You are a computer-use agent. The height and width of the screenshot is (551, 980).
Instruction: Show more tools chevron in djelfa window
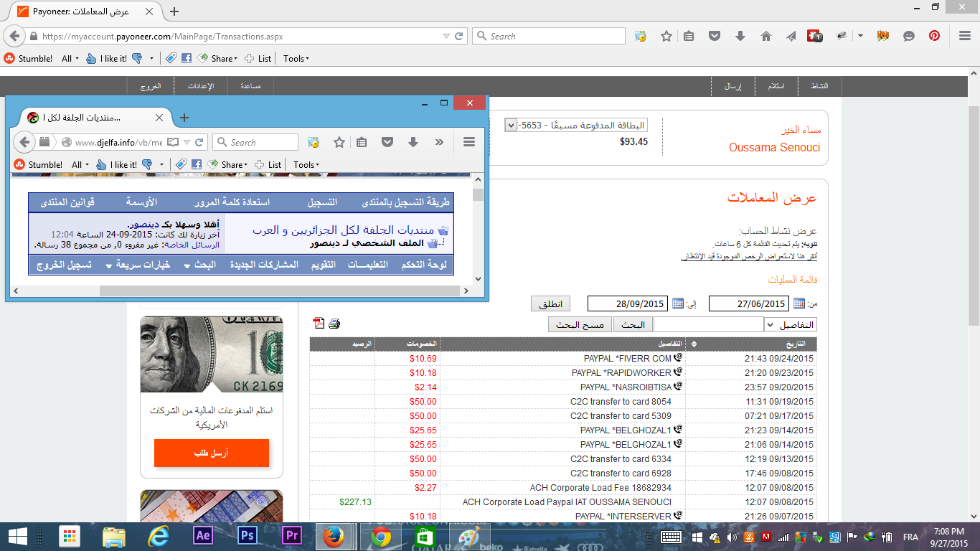point(439,142)
